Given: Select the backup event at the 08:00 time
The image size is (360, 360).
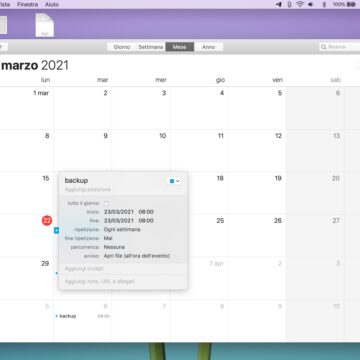Looking at the screenshot, I should point(82,316).
